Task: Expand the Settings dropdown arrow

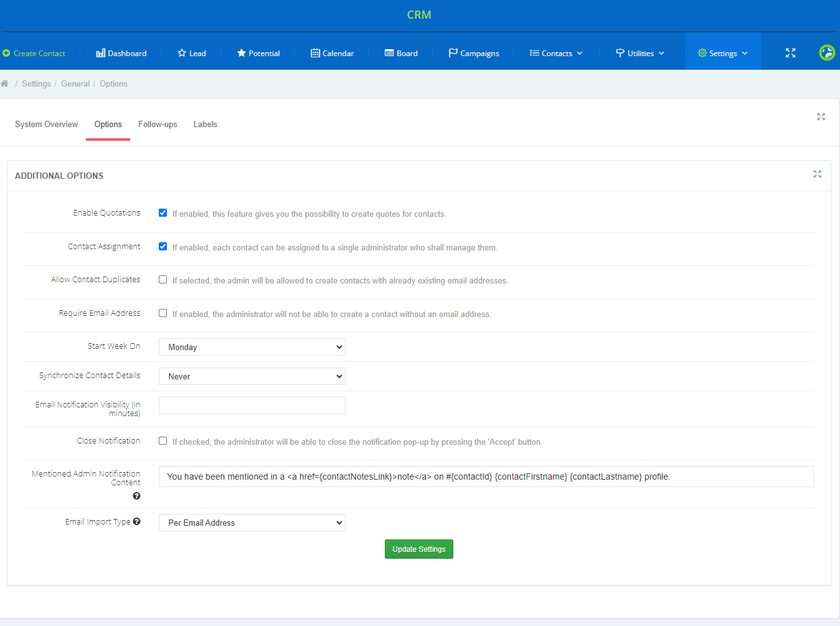Action: (745, 54)
